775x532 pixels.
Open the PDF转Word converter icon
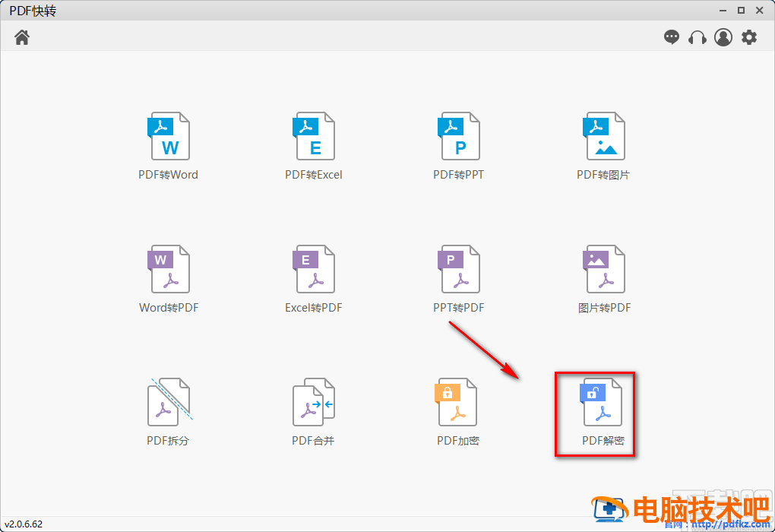click(169, 136)
